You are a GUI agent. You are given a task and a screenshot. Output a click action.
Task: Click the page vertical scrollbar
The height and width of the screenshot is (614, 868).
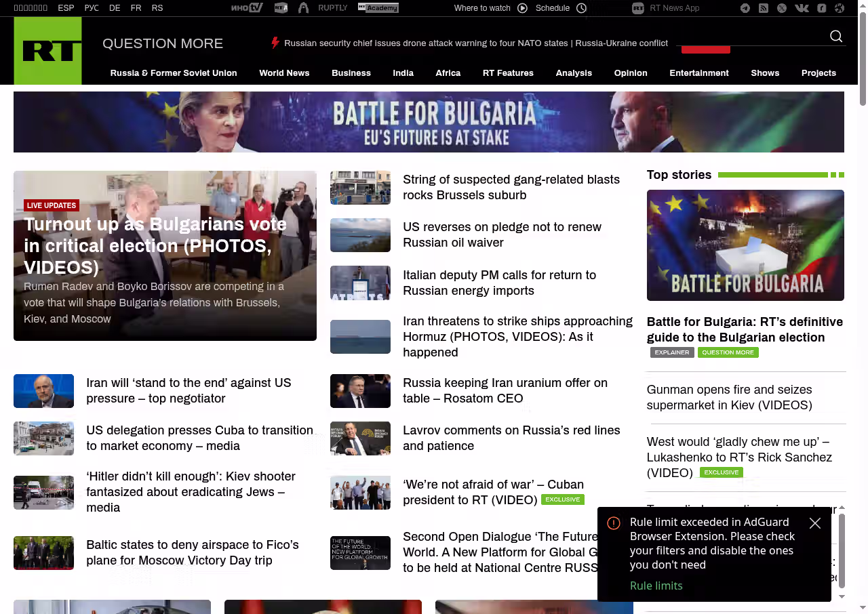pos(863,305)
